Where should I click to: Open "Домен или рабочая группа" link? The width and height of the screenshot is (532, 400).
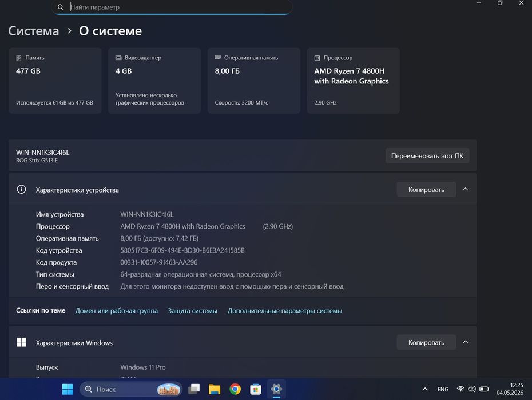[116, 310]
